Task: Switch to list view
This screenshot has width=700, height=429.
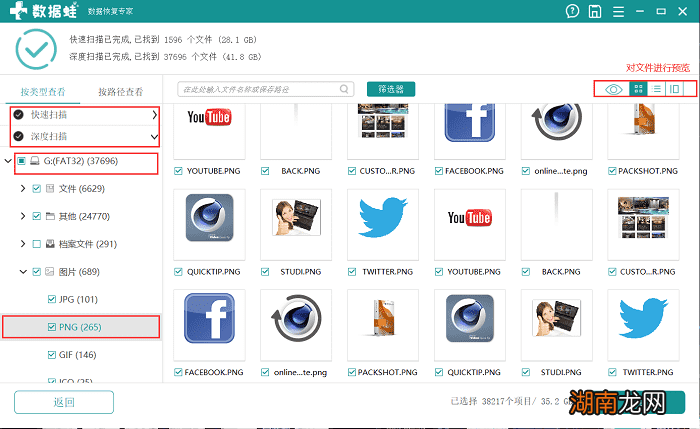Action: (x=656, y=89)
